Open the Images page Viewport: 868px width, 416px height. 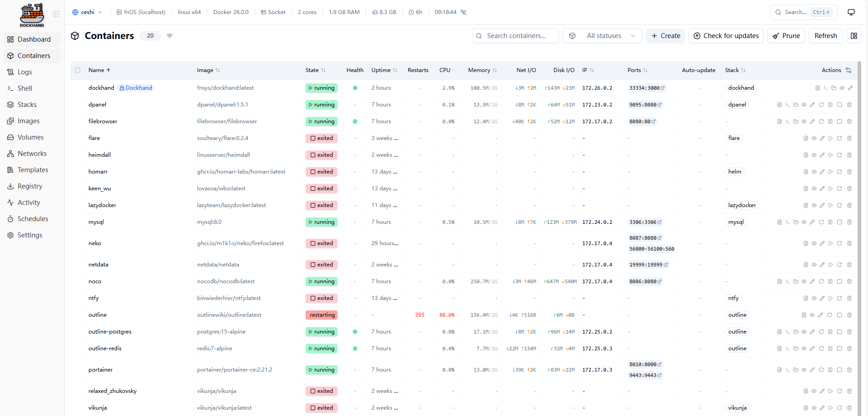tap(32, 121)
